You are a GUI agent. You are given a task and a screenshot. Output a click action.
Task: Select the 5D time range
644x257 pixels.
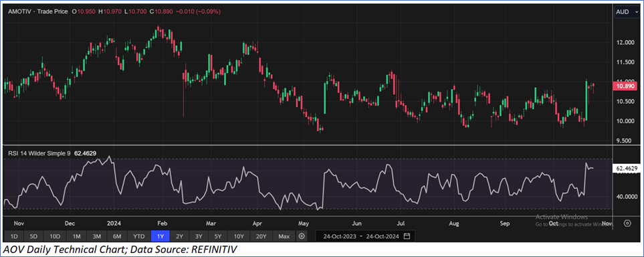33,236
